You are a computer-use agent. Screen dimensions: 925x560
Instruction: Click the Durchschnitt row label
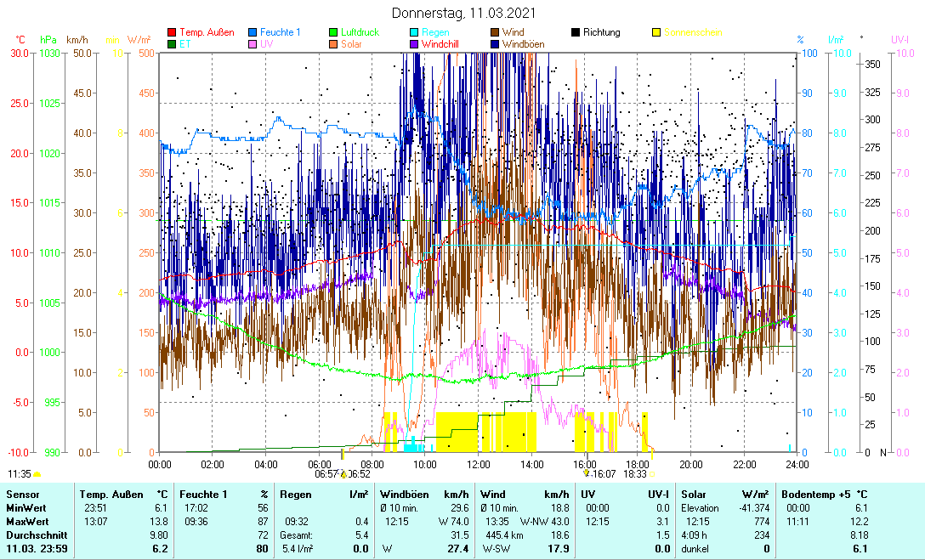point(32,535)
